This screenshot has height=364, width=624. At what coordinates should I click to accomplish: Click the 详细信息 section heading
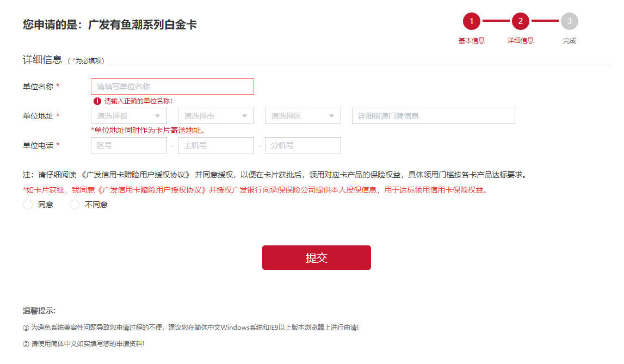(x=42, y=60)
